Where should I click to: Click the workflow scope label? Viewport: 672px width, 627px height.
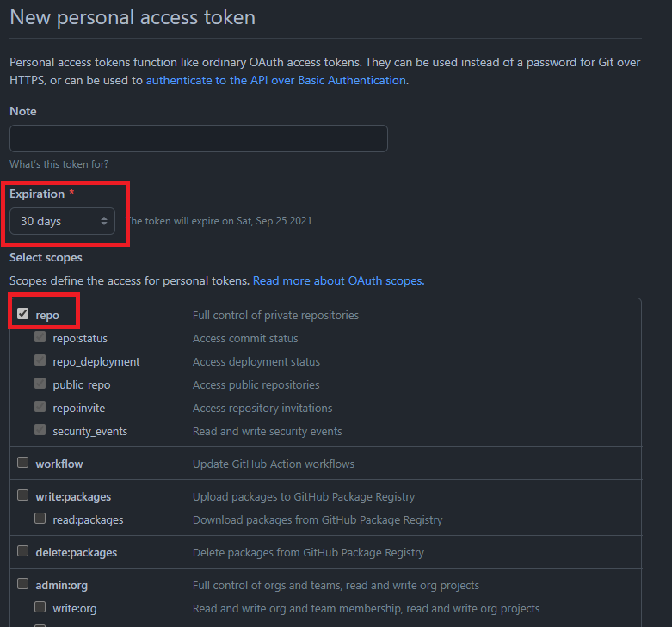[59, 464]
